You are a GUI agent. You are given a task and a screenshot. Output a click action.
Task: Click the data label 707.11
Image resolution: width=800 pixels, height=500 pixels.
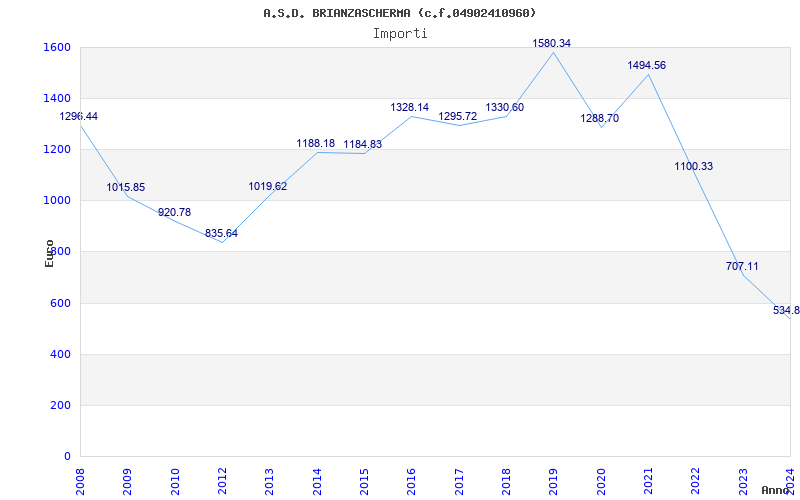point(742,266)
